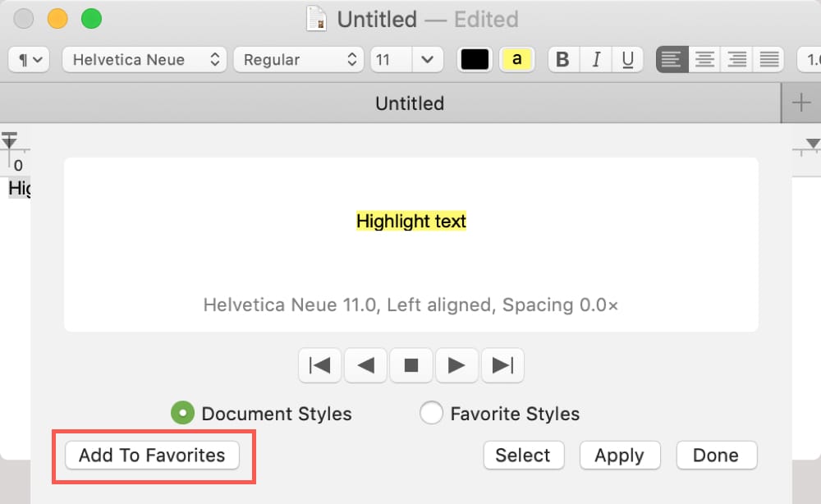Go to previous style arrow
Screen dimensions: 821x504
point(365,365)
